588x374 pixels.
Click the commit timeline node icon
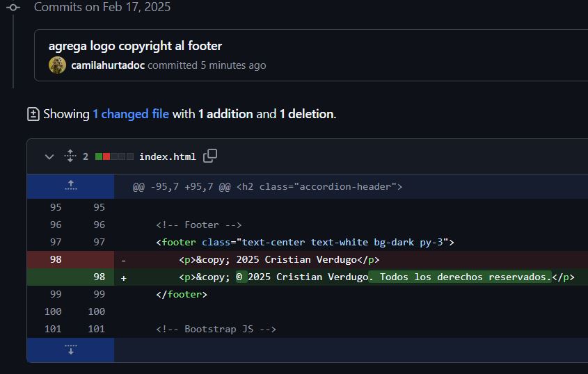click(13, 7)
